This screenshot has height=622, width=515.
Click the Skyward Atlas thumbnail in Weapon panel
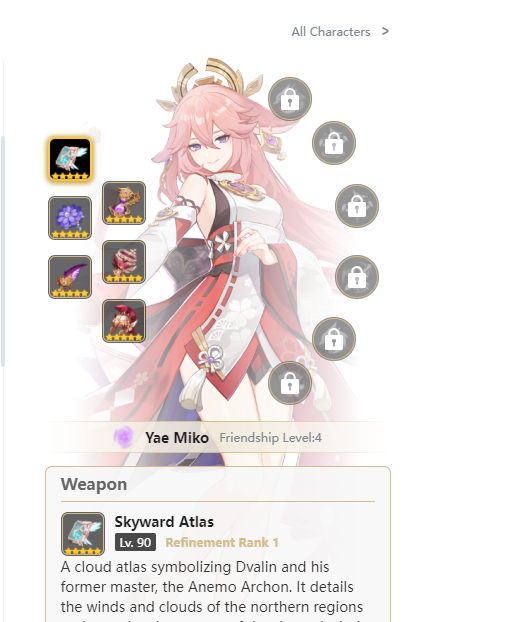tap(83, 534)
